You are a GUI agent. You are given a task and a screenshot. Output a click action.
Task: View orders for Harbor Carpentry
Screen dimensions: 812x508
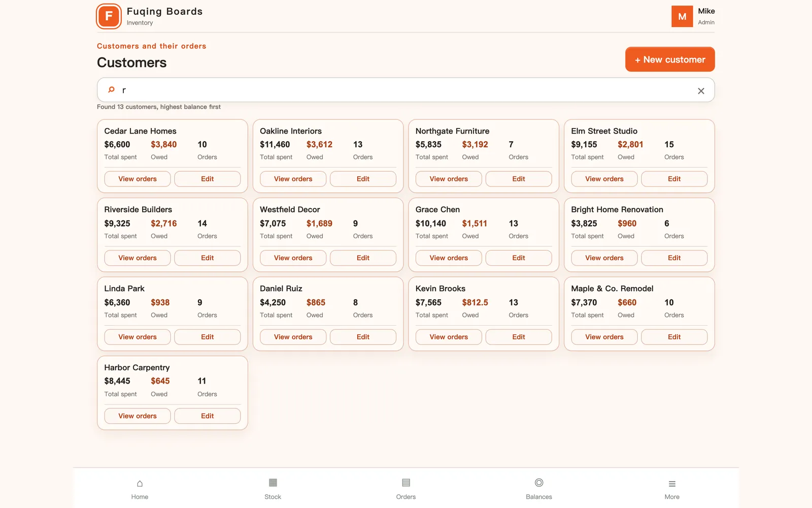(x=138, y=416)
